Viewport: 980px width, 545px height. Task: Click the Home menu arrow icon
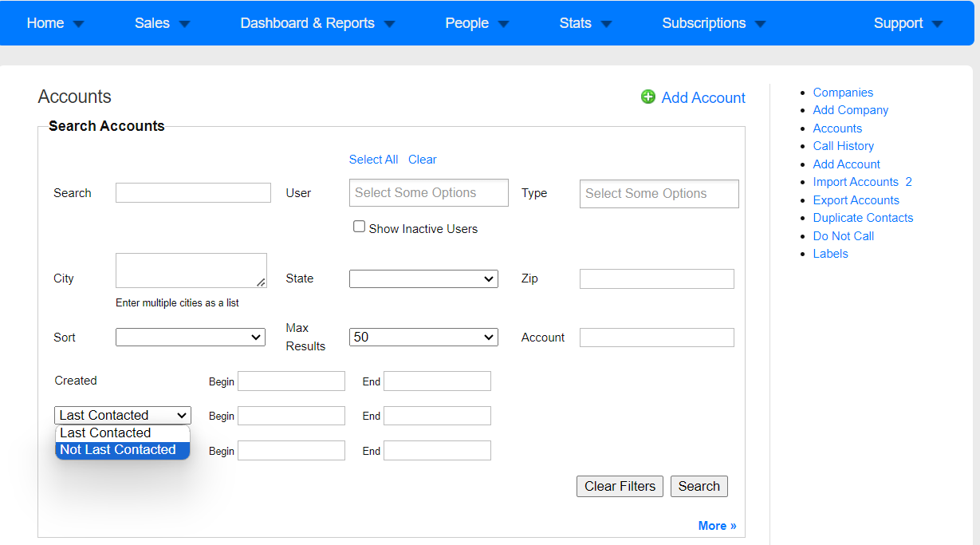[x=78, y=24]
